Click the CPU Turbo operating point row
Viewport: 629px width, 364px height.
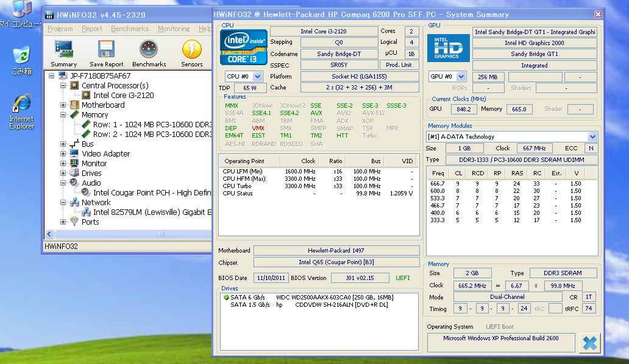(x=318, y=186)
